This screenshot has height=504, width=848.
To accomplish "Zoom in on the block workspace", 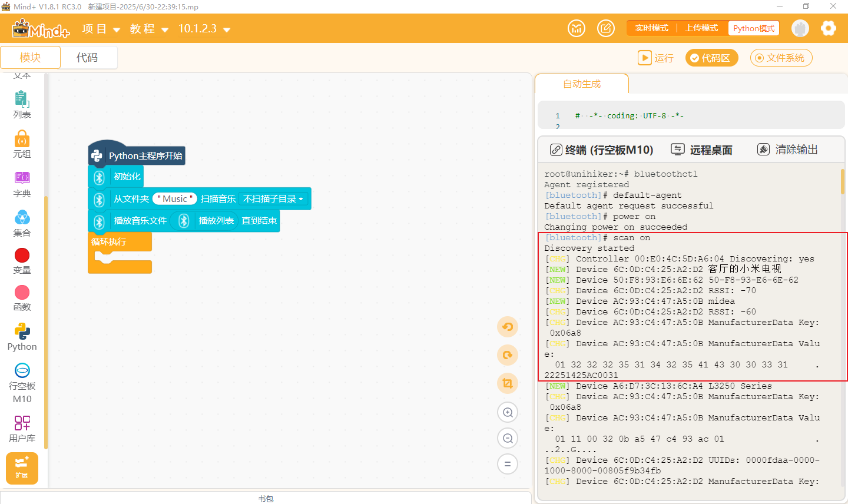I will coord(507,412).
